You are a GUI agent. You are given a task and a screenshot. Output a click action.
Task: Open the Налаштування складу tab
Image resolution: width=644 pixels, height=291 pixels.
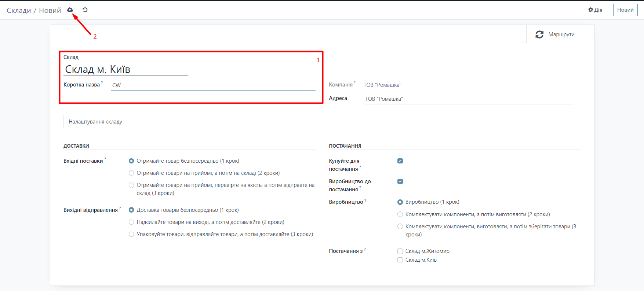pyautogui.click(x=95, y=122)
